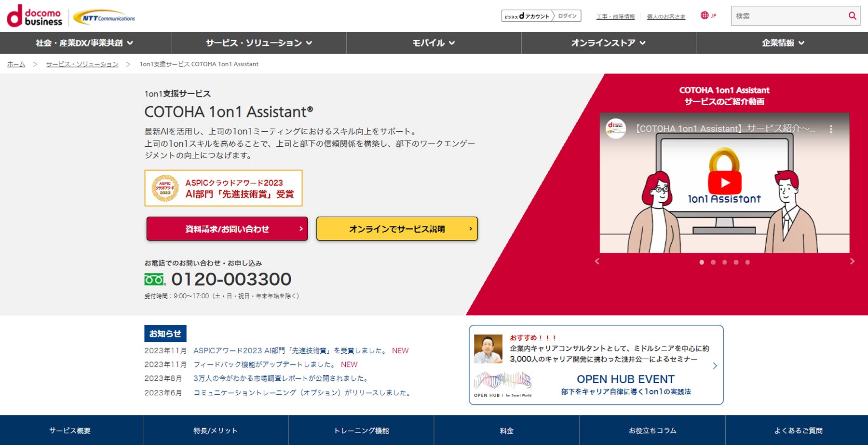The height and width of the screenshot is (445, 868).
Task: Expand the モバイル navigation menu
Action: 434,43
